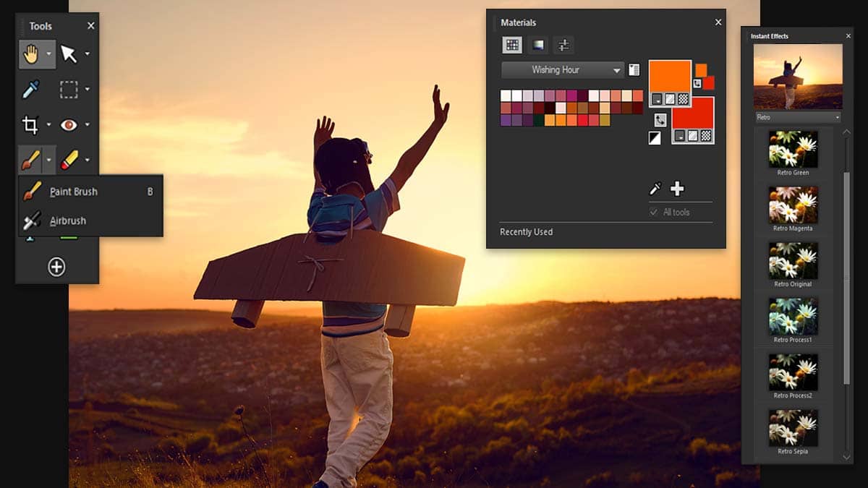Viewport: 868px width, 488px height.
Task: Select the Eraser tool
Action: pos(69,160)
